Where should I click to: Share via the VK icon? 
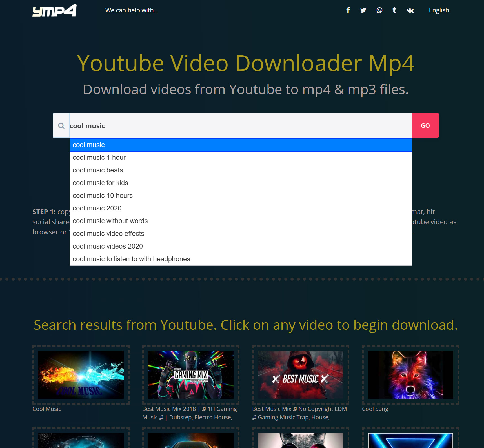(x=410, y=10)
